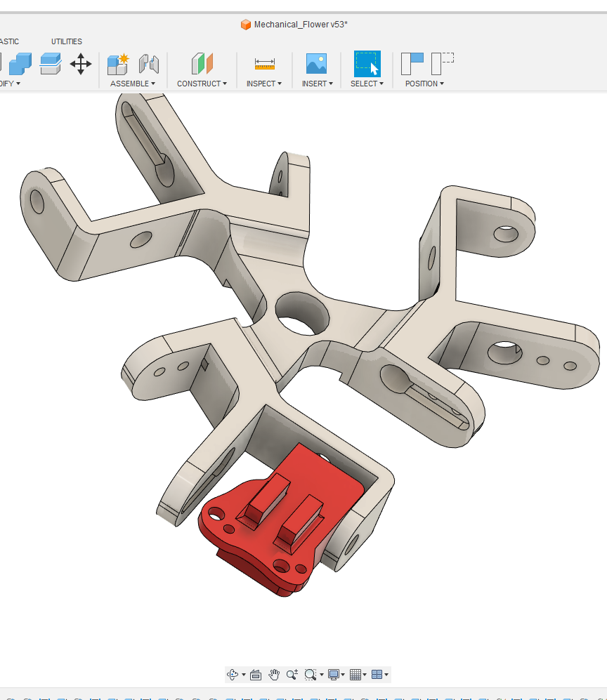The image size is (607, 700).
Task: Expand the Orbit type dropdown arrow
Action: click(x=243, y=675)
